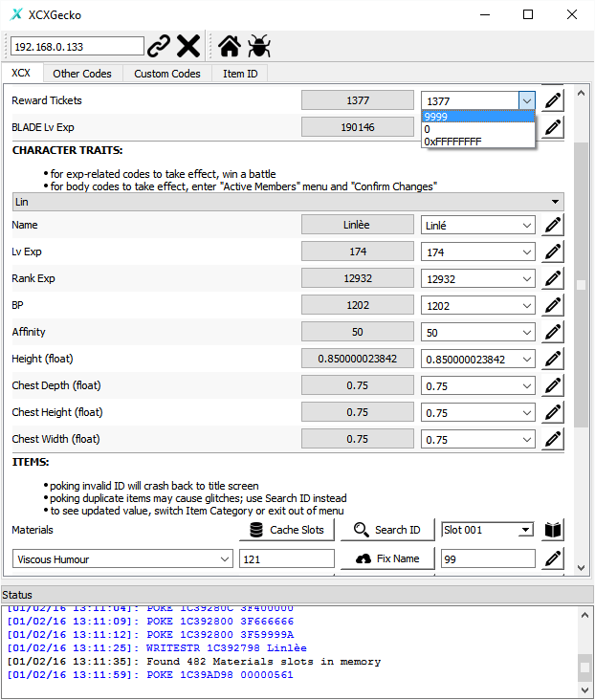This screenshot has height=700, width=595.
Task: Expand the Chest Width value dropdown
Action: coord(527,439)
